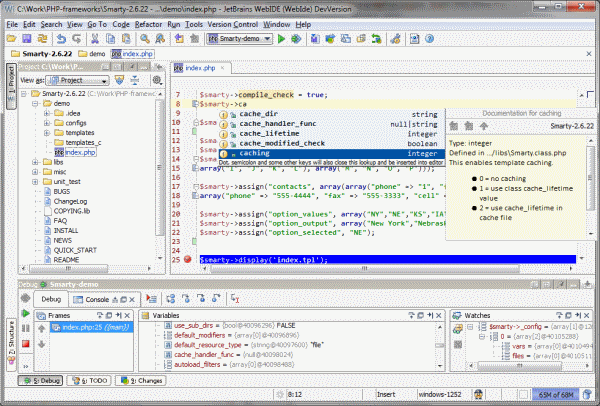This screenshot has width=600, height=406.
Task: Open the Version Control menu
Action: coord(233,24)
